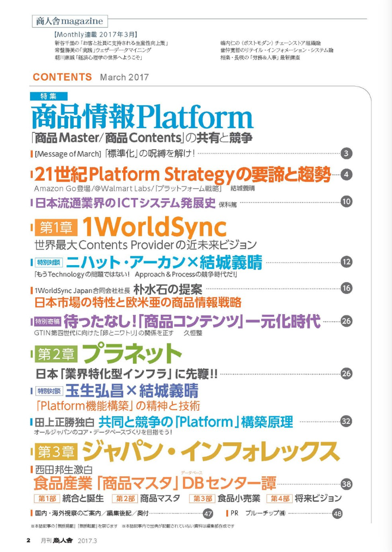Click the Monthly連載 2017年3月 heading
Viewport: 392px width, 552px height.
[x=95, y=34]
